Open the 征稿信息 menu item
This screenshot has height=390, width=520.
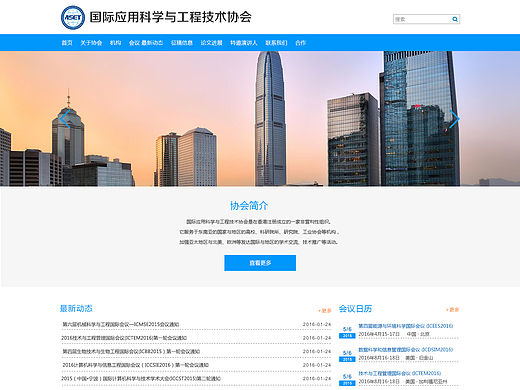pos(182,43)
